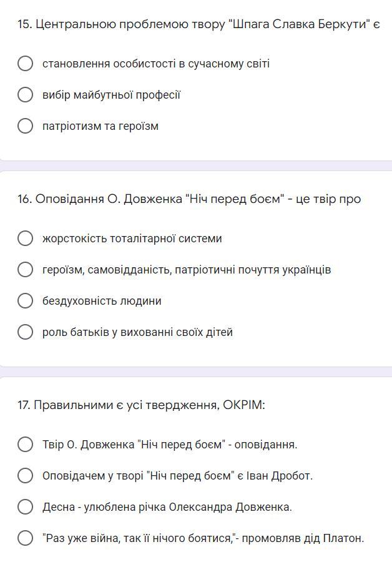Click the answer text "бездуховність людини"
The width and height of the screenshot is (392, 567).
click(x=102, y=301)
